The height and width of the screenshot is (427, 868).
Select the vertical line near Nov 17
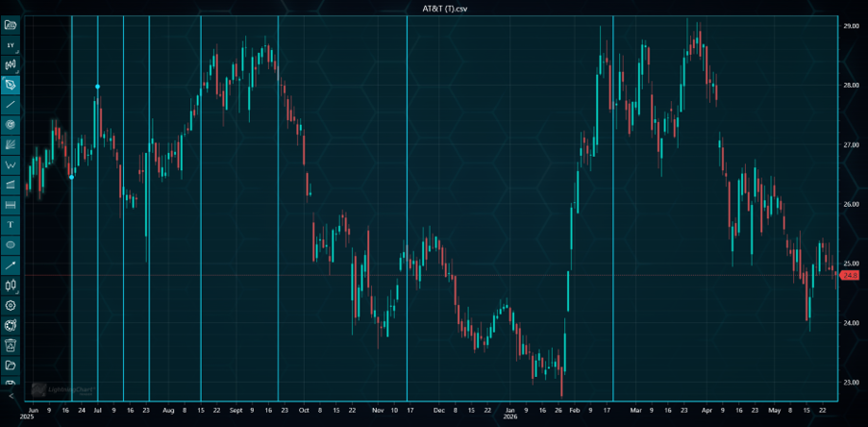pyautogui.click(x=407, y=209)
